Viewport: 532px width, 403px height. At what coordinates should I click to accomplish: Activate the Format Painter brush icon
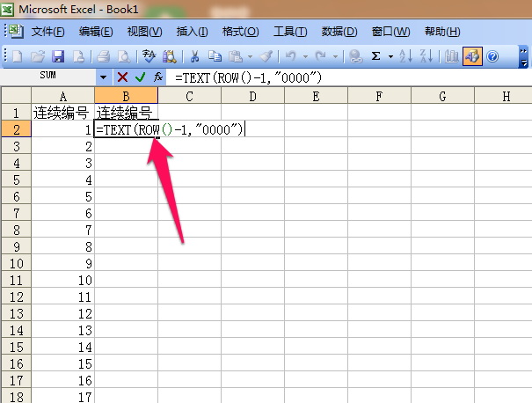pos(266,56)
